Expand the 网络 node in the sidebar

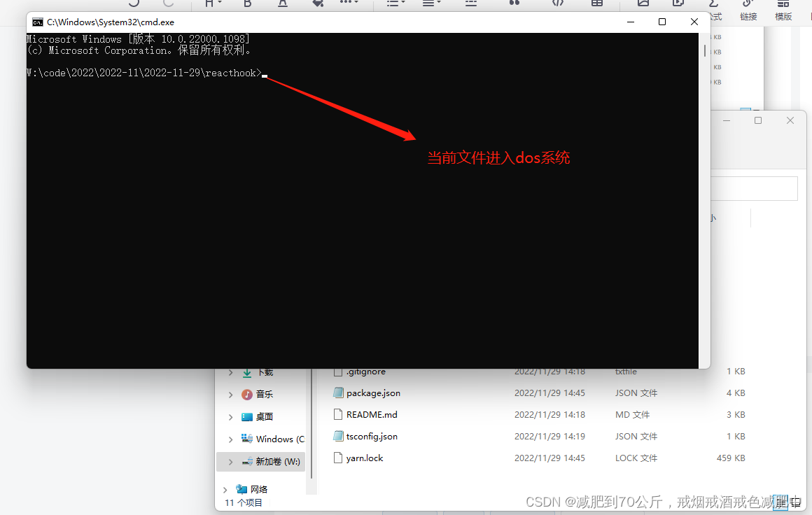[225, 488]
